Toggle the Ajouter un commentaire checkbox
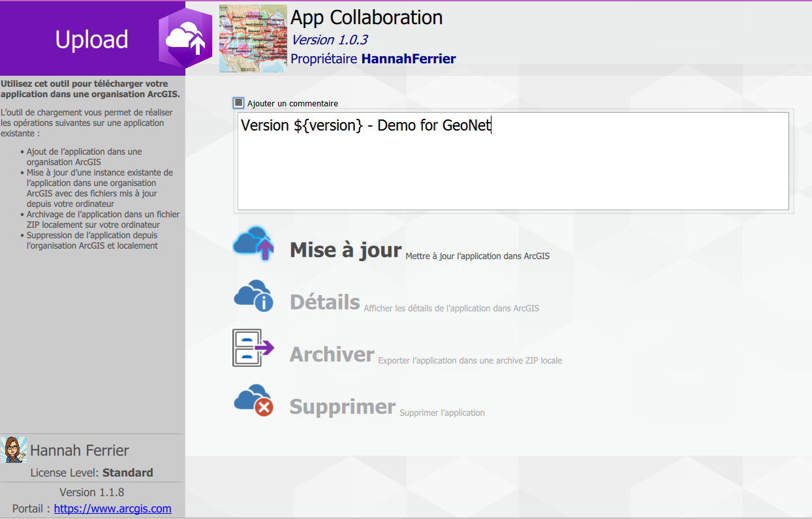This screenshot has width=812, height=519. [238, 102]
